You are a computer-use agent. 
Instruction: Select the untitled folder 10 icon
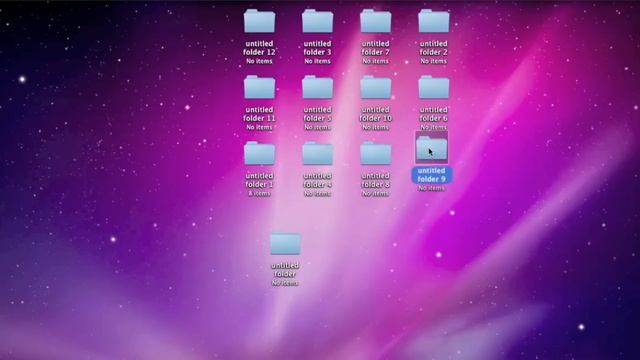coord(376,87)
